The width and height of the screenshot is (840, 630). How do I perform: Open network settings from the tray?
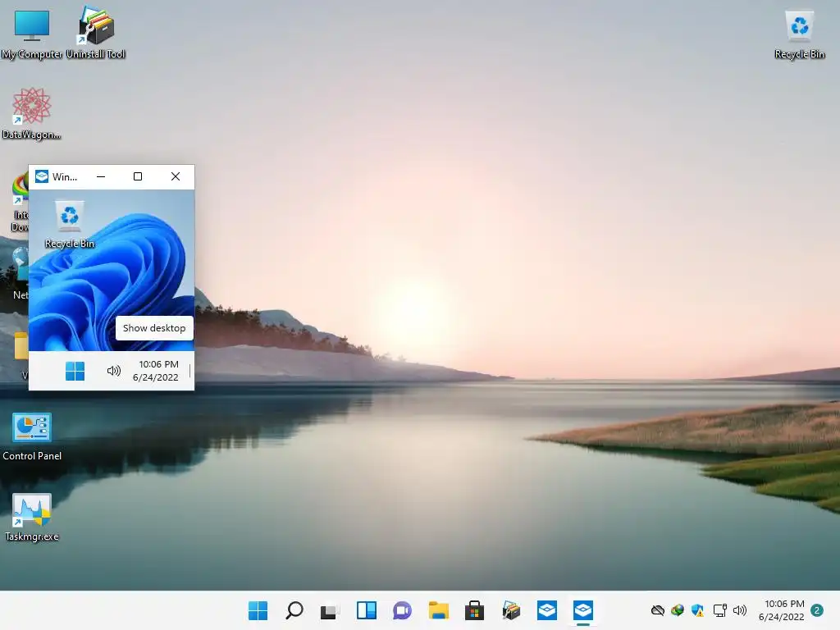point(719,610)
